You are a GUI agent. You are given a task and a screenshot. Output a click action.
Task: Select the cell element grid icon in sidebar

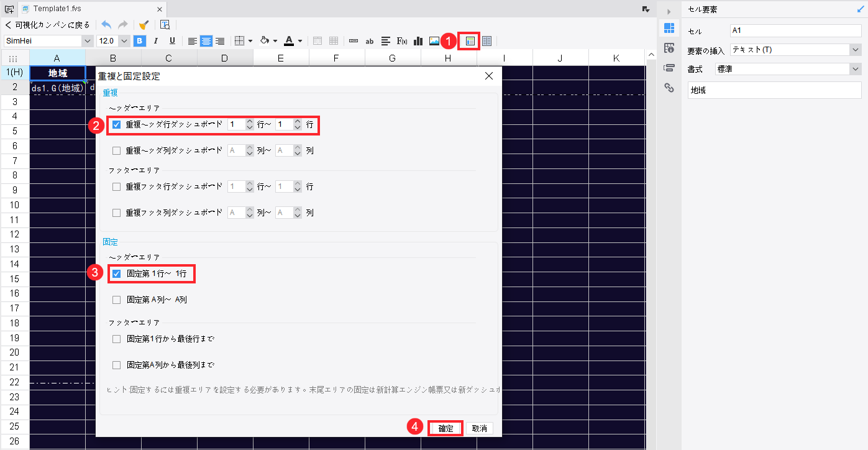pyautogui.click(x=669, y=28)
